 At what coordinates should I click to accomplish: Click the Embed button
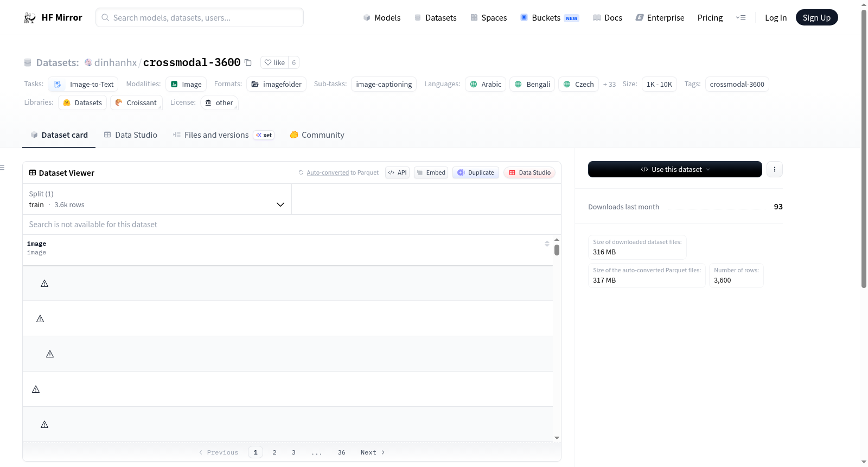click(x=431, y=172)
